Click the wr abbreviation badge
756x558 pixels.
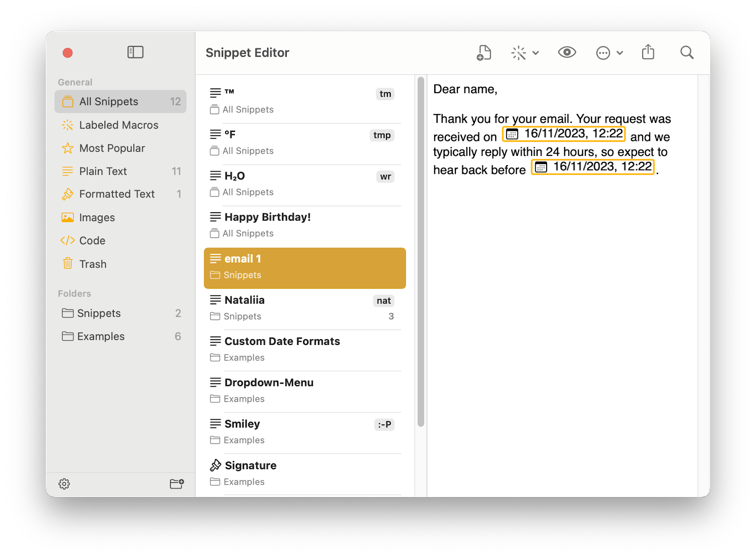(386, 177)
